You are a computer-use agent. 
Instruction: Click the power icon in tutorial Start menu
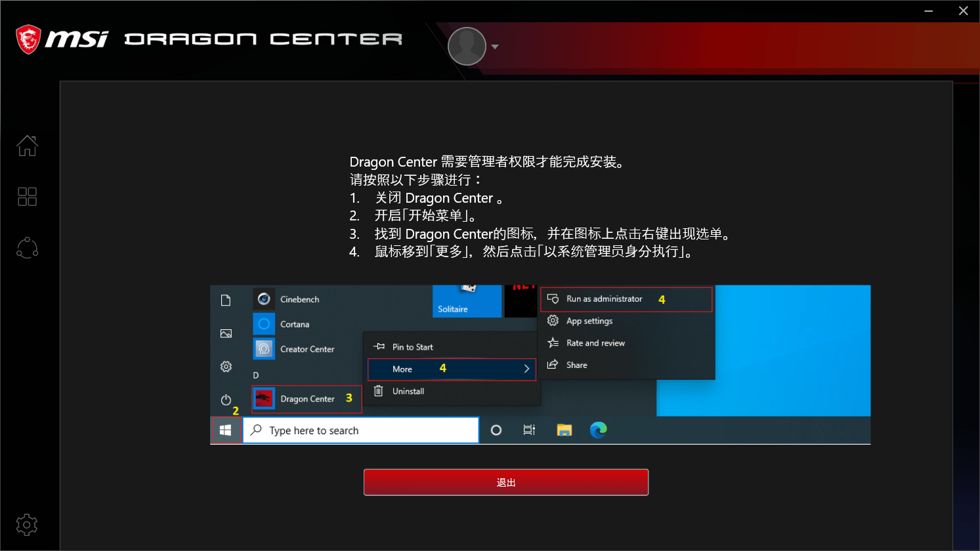pyautogui.click(x=226, y=399)
